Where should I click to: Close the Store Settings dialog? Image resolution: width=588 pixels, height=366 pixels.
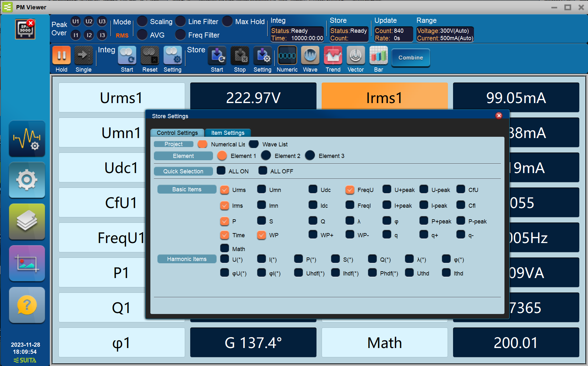pyautogui.click(x=499, y=116)
